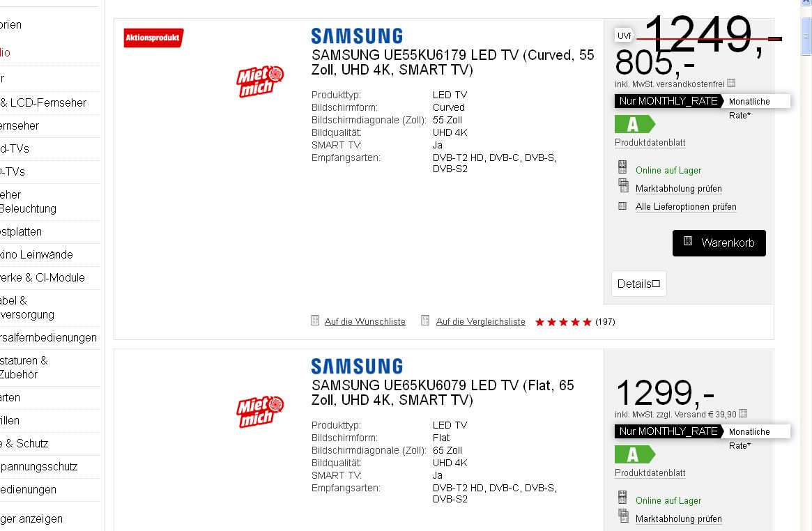
Task: Add first TV via Auf die Vergleichsliste
Action: pos(480,321)
